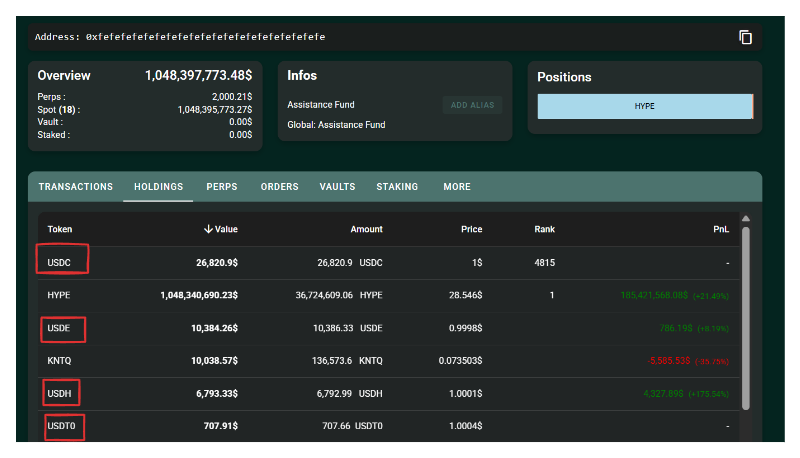The width and height of the screenshot is (800, 458).
Task: Click KNTQ price 0.073503$
Action: [x=460, y=361]
